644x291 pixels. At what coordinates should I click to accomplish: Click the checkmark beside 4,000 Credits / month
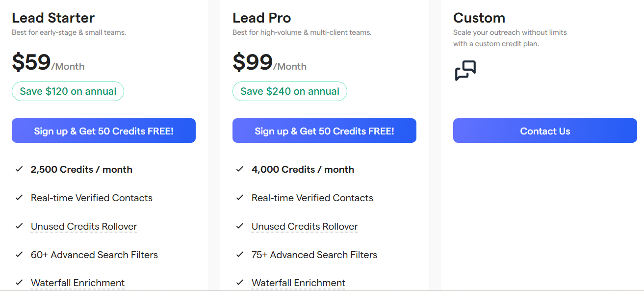click(x=239, y=169)
